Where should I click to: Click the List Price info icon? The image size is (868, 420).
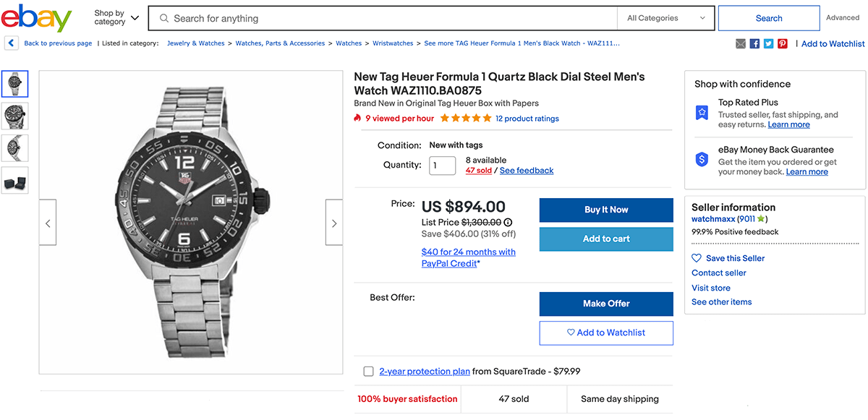508,223
